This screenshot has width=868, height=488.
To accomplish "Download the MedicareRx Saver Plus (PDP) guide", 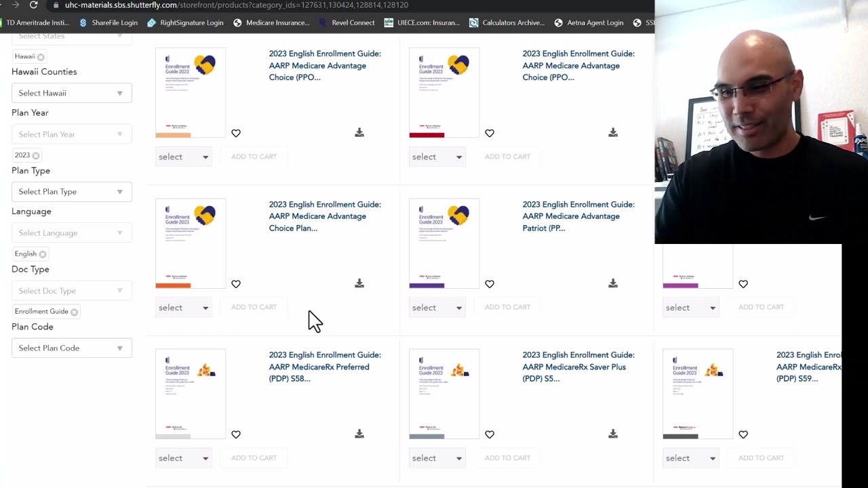I will coord(613,434).
